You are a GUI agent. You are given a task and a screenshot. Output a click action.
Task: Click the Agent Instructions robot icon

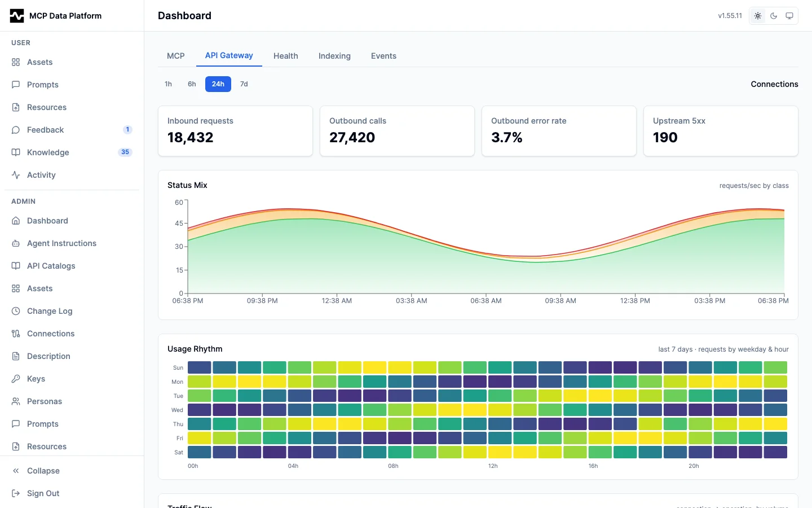16,243
